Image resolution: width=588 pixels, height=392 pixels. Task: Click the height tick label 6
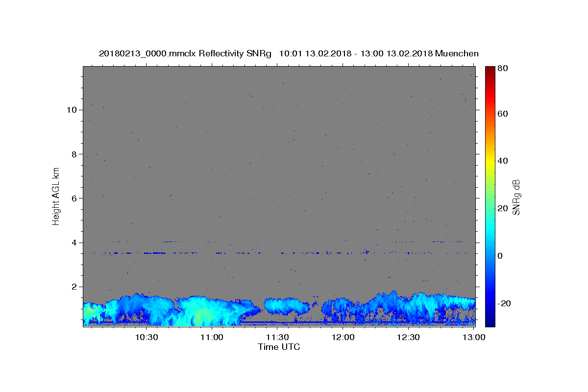pos(75,198)
